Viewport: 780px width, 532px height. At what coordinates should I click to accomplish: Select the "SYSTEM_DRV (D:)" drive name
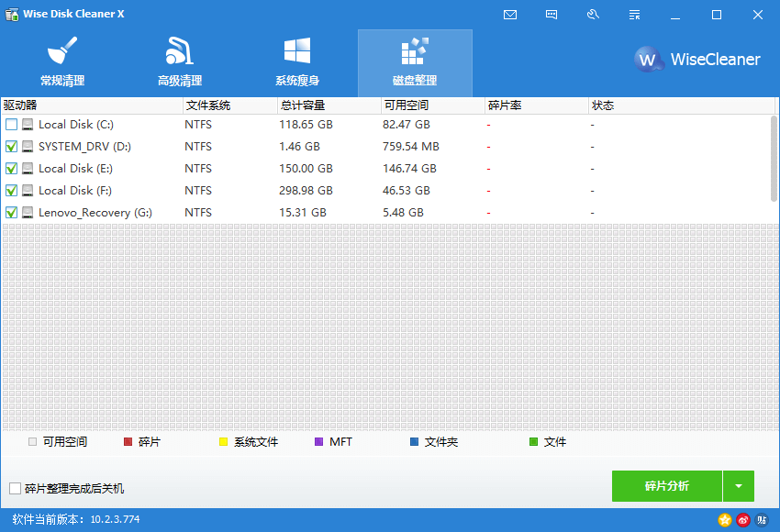point(84,146)
